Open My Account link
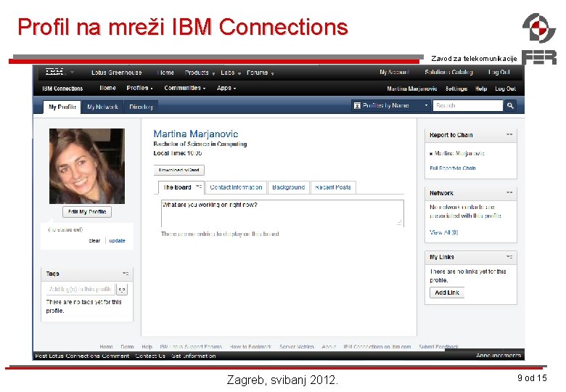This screenshot has width=566, height=392. click(x=394, y=72)
